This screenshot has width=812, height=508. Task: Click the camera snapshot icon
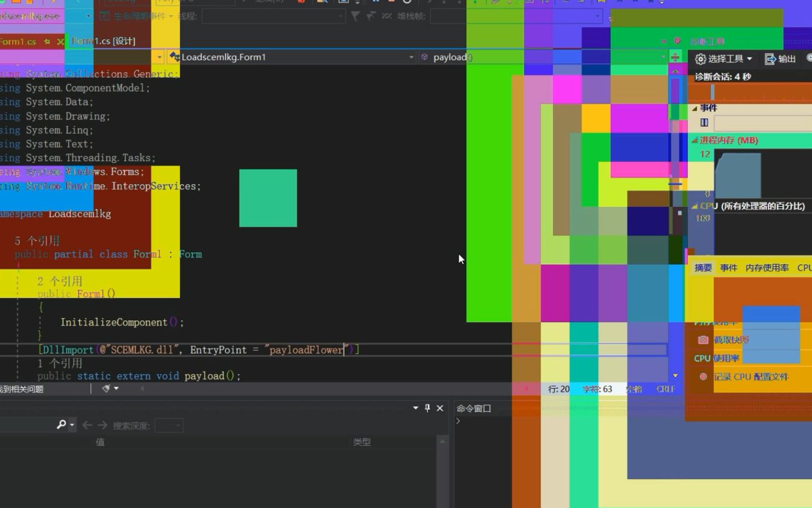[703, 340]
